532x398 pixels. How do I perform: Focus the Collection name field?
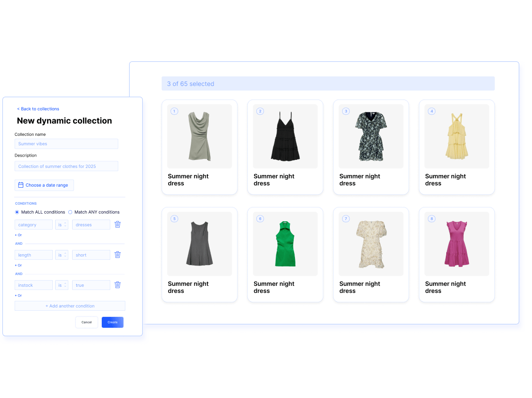tap(66, 144)
